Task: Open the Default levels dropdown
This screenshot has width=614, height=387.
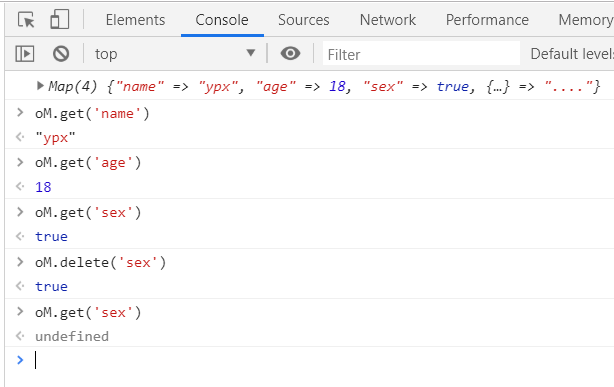Action: point(572,54)
